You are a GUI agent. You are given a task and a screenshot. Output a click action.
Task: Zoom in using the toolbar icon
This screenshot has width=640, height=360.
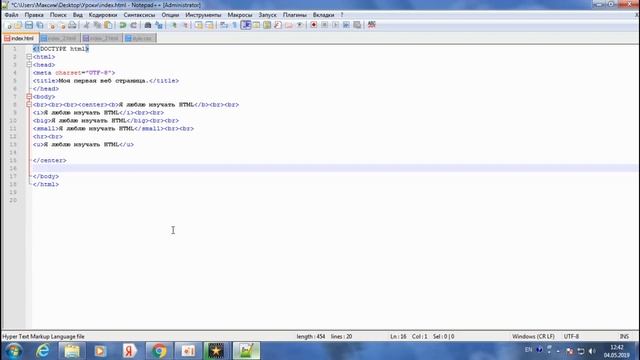pos(174,25)
